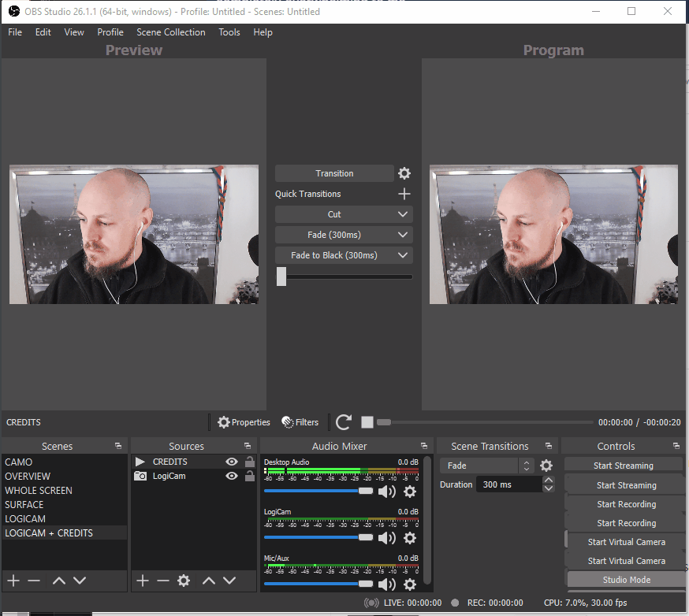
Task: Move the CREDITS source up with the arrow
Action: 209,581
